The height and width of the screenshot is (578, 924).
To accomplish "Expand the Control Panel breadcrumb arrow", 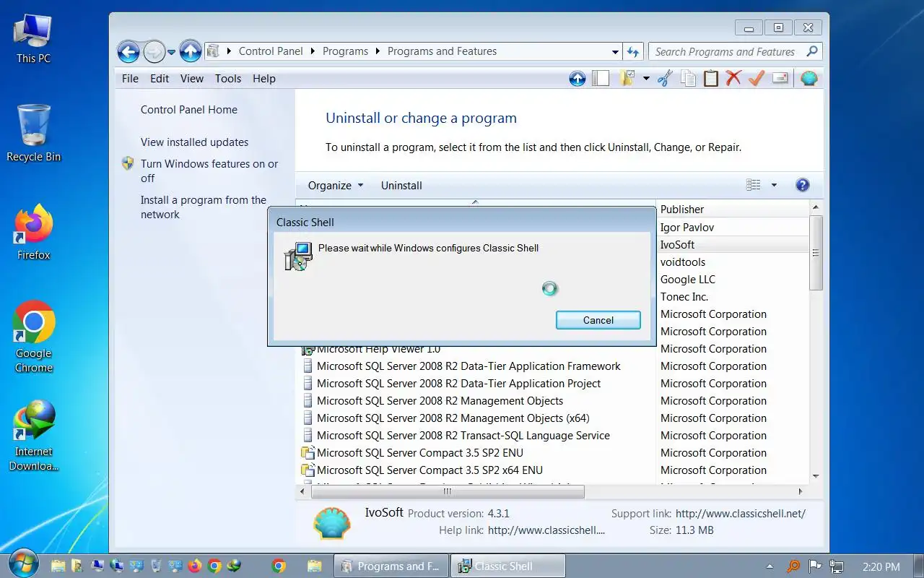I will [x=313, y=51].
